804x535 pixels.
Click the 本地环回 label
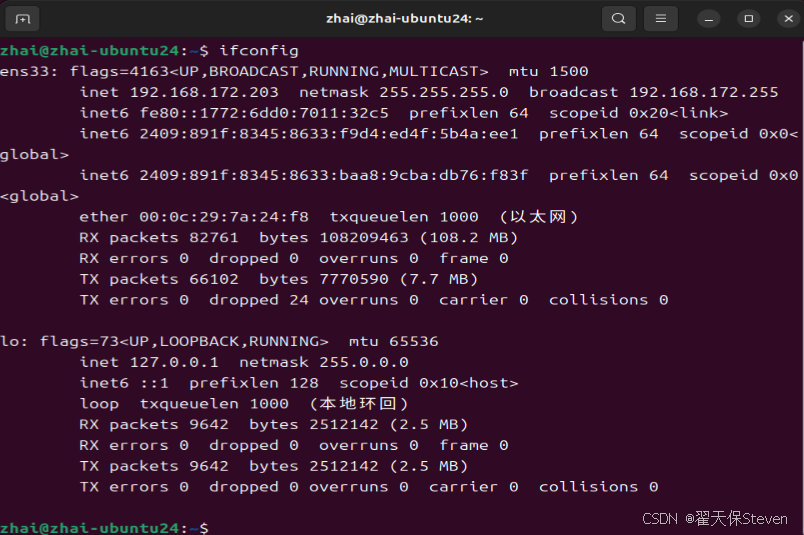click(x=358, y=404)
